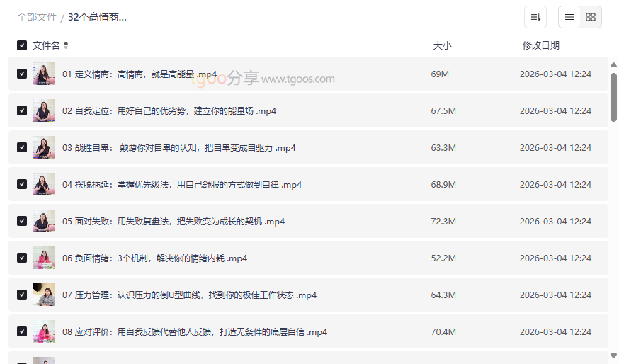
Task: Deselect the 08 应对评价 file checkbox
Action: click(22, 331)
